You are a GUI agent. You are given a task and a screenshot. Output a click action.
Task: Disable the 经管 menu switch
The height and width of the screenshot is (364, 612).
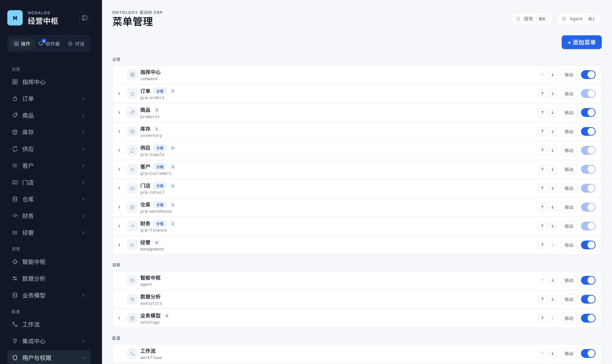[588, 245]
